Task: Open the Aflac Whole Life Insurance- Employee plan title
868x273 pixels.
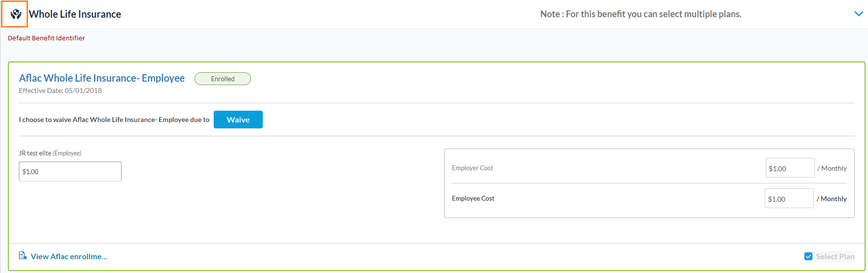Action: 102,78
